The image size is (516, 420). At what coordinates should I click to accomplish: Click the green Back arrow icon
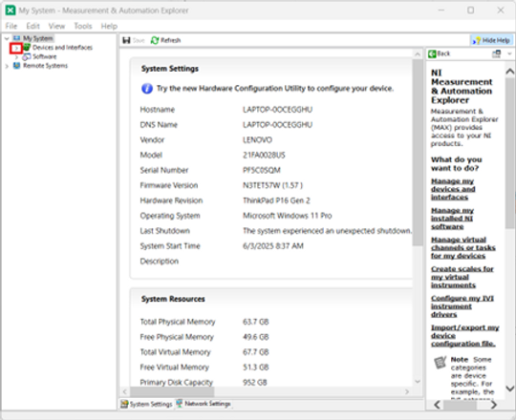(432, 53)
